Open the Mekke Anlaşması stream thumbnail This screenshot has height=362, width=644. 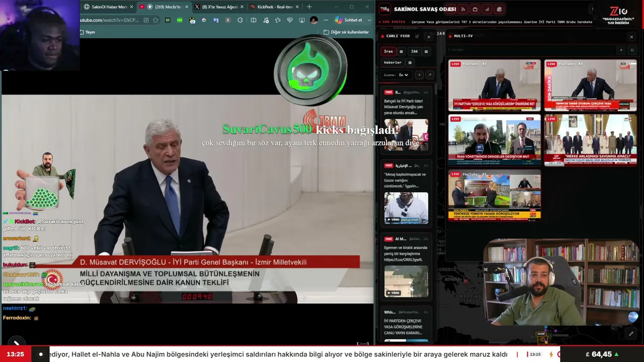coord(590,140)
